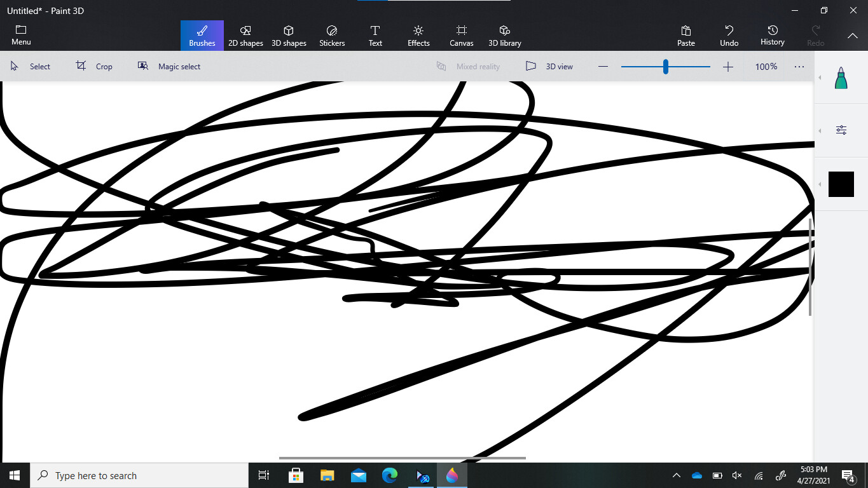
Task: Select the Text tool
Action: point(375,36)
